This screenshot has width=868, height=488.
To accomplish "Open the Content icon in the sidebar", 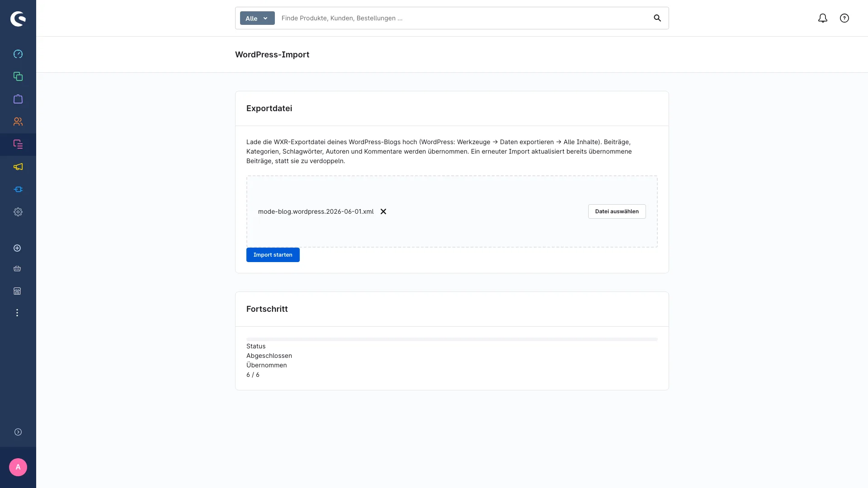I will click(18, 145).
